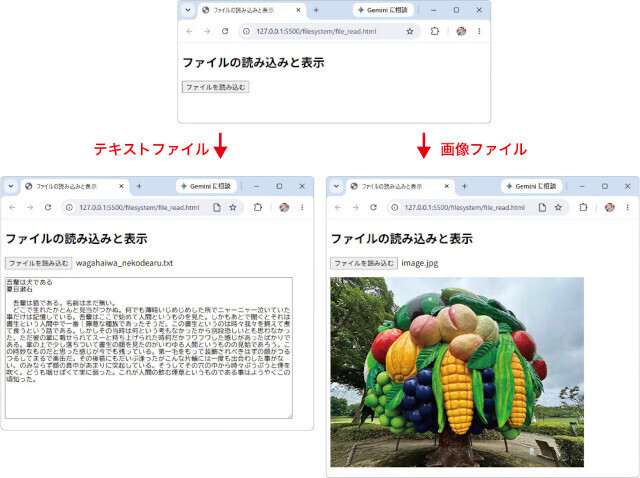Reload page in top browser window

(225, 31)
